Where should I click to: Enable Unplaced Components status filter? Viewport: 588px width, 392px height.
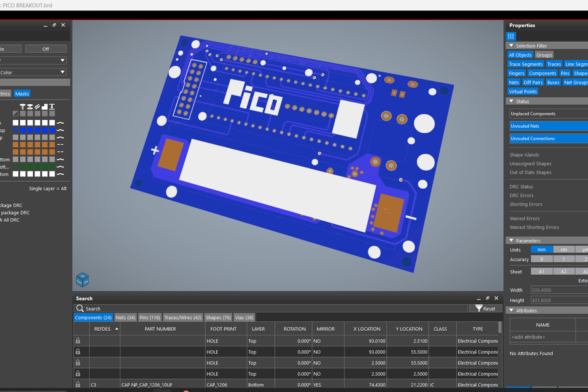[549, 114]
